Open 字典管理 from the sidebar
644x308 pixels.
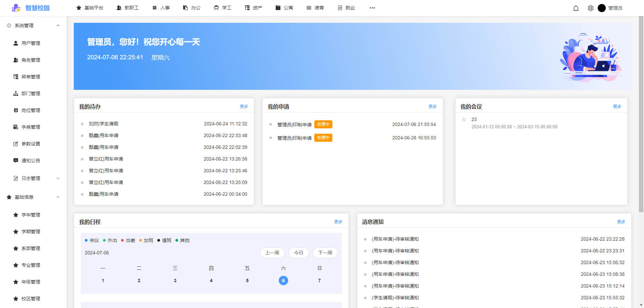31,127
